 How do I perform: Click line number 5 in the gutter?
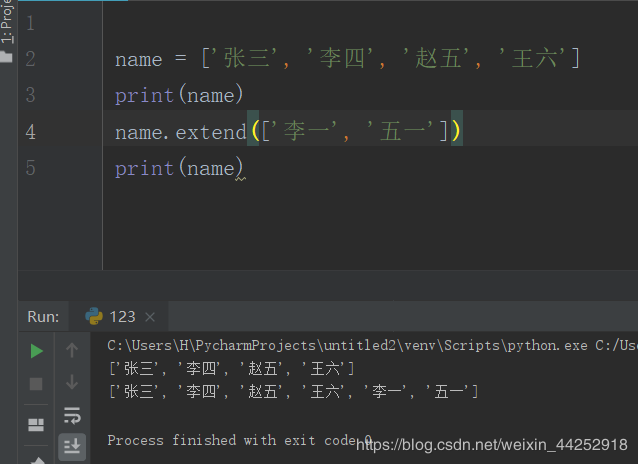click(31, 168)
